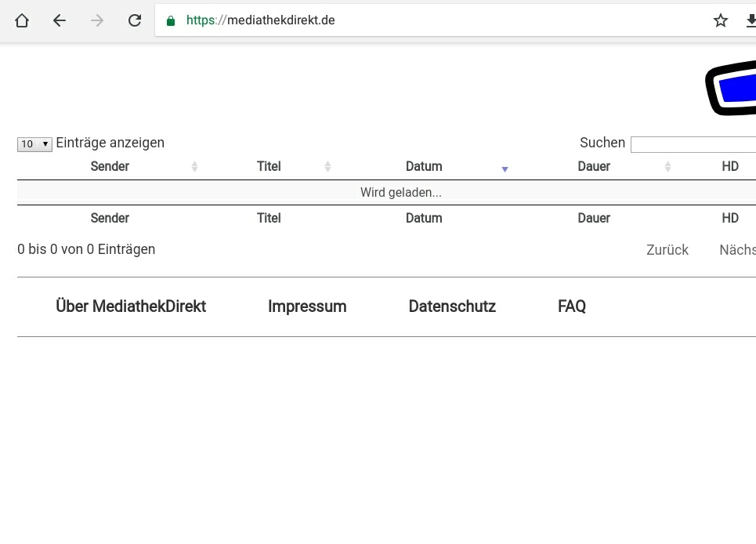This screenshot has width=756, height=544.
Task: Click the footer Datum column label
Action: pos(424,218)
